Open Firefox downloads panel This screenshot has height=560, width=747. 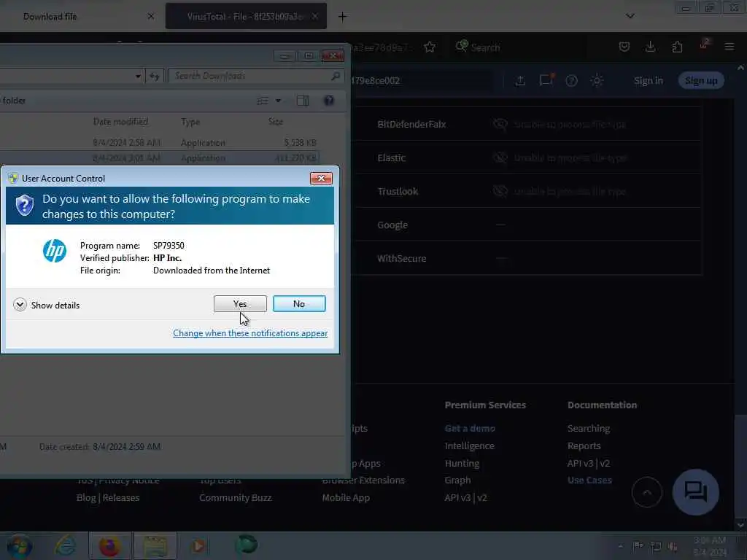pos(650,47)
